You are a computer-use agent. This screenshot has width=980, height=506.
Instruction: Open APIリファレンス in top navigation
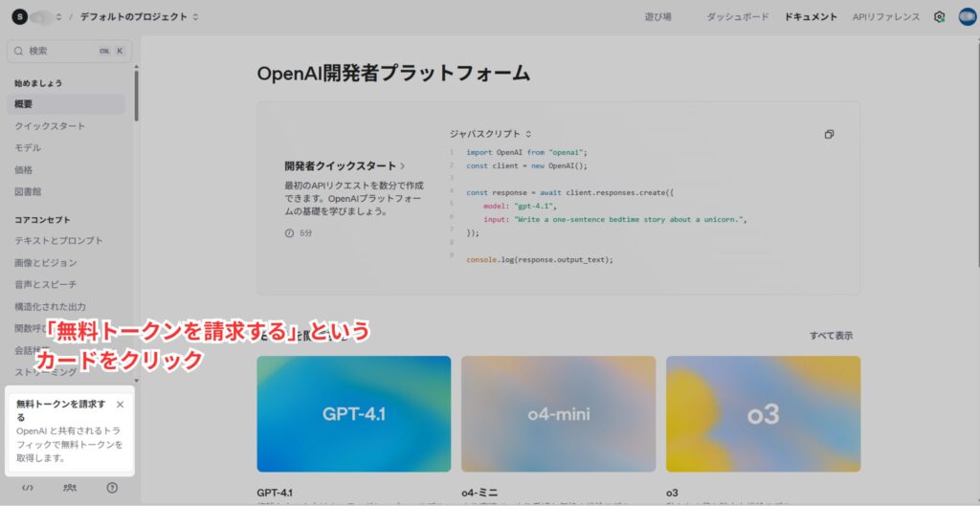point(886,17)
